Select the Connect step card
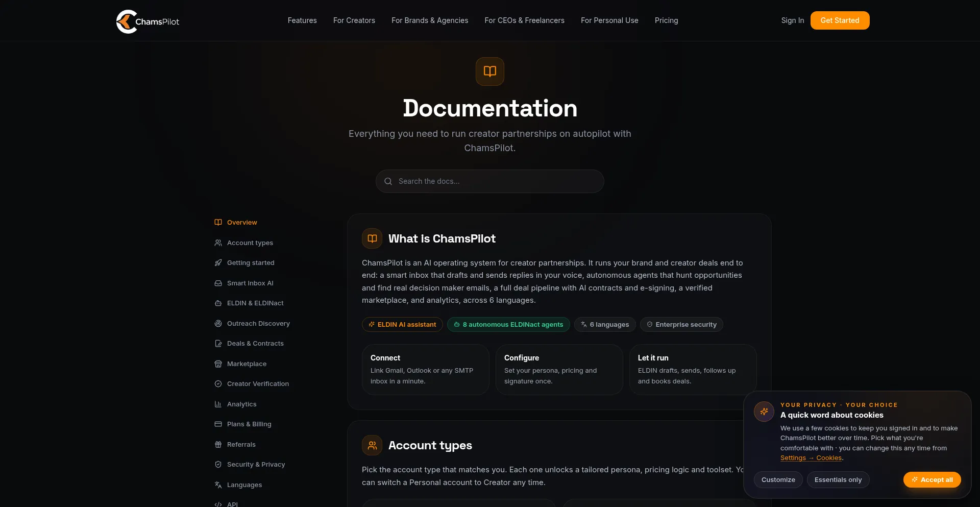 [x=426, y=369]
